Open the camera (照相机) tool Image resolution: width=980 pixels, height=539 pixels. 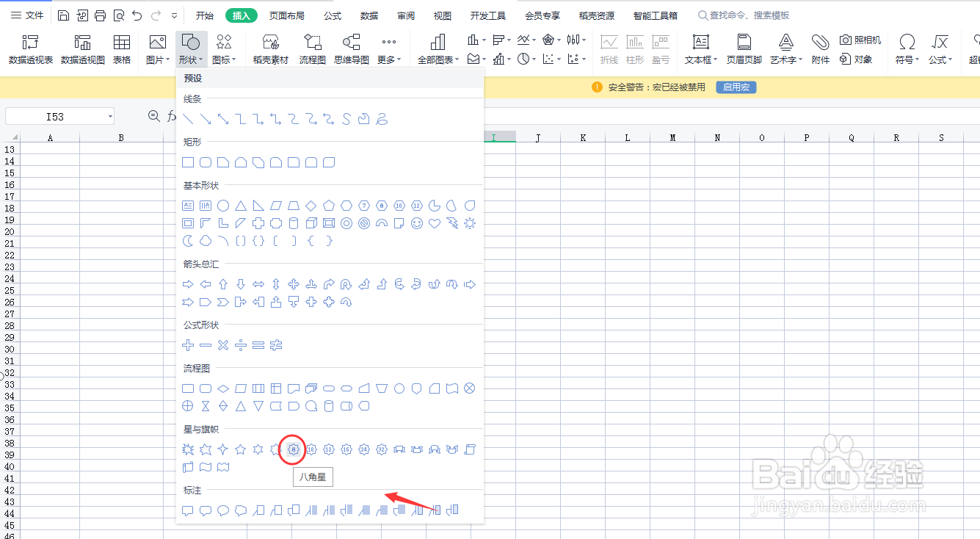tap(860, 40)
